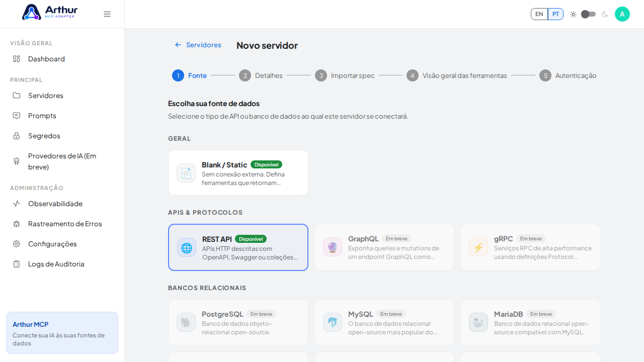Click step 5 Autenticação
Viewport: 644px width, 362px height.
coord(568,75)
